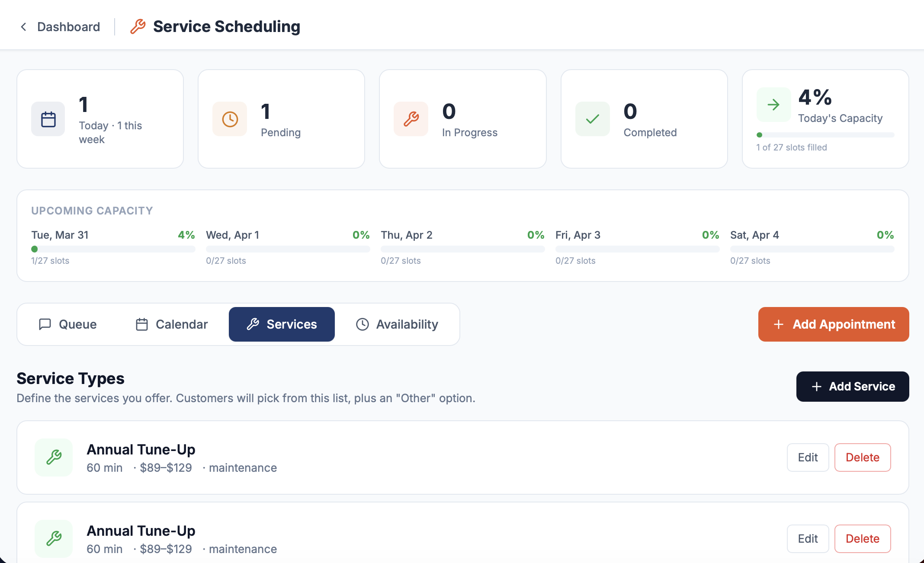
Task: Click Add Appointment
Action: point(833,324)
